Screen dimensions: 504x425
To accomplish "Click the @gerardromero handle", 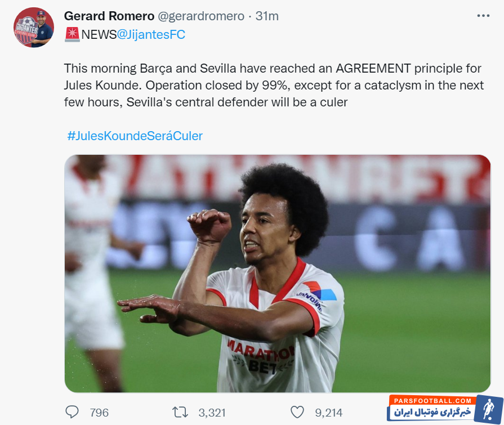I will (201, 16).
